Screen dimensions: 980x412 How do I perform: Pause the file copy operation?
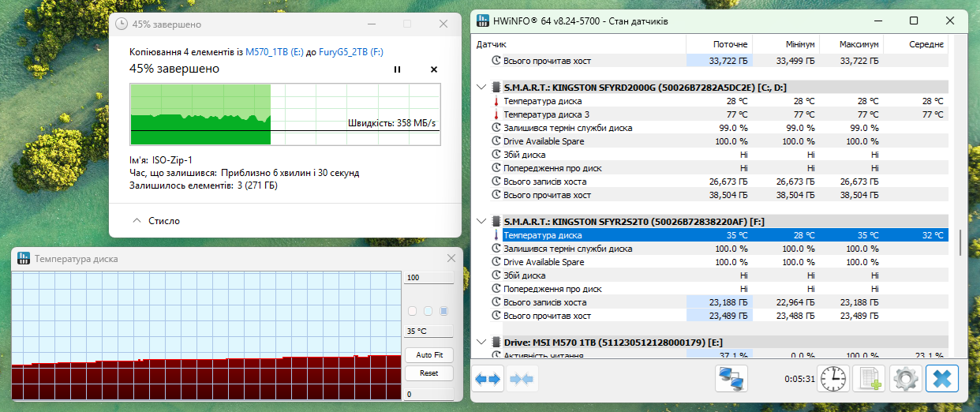[x=397, y=69]
